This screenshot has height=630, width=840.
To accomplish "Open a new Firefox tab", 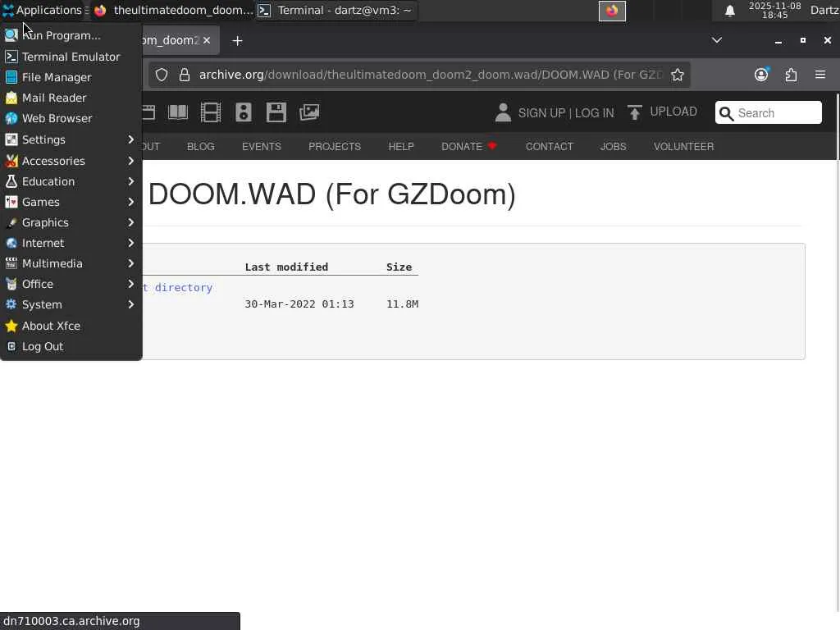I will click(x=237, y=41).
